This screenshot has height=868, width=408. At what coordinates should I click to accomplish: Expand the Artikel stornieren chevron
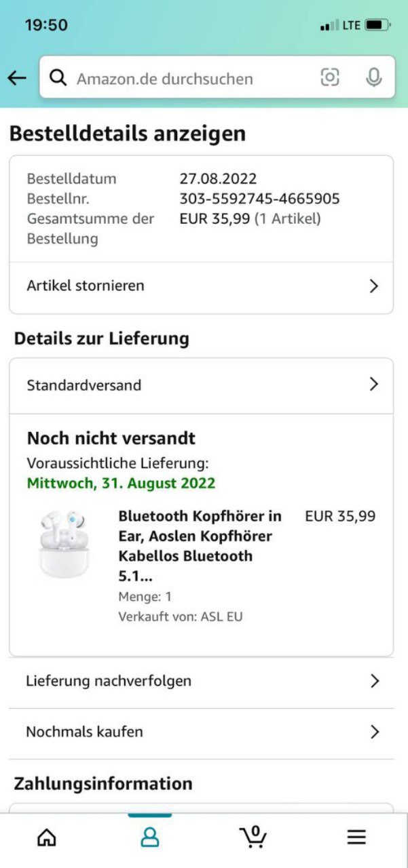[373, 285]
